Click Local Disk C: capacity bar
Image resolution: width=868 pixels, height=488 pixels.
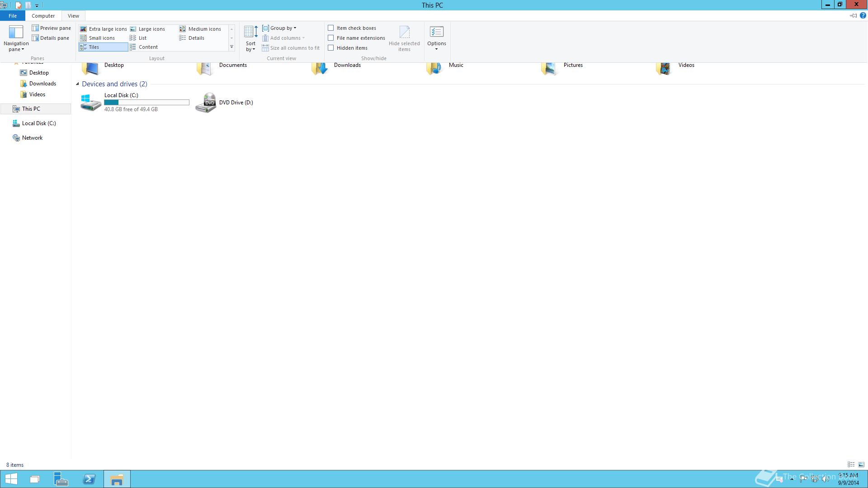point(146,103)
